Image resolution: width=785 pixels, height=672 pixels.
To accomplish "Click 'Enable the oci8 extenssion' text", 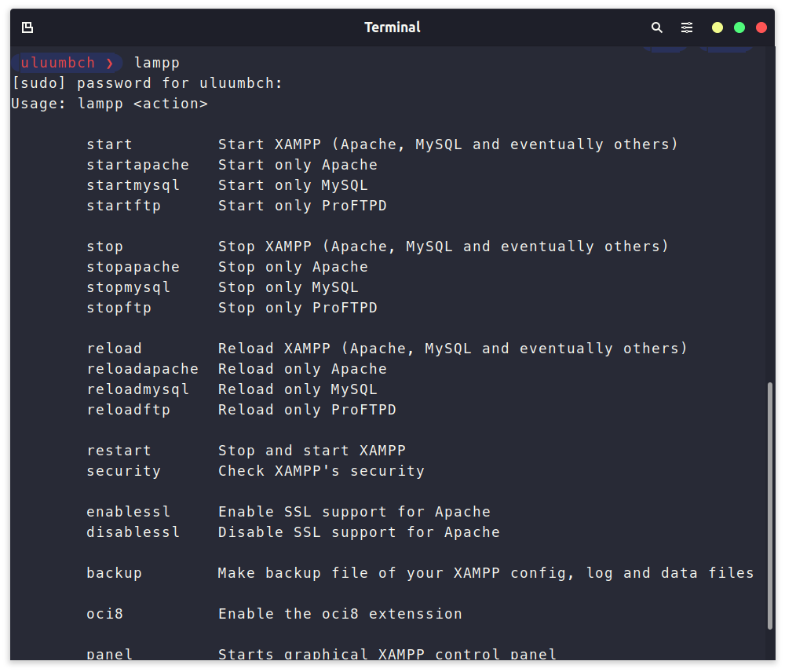I will point(341,614).
